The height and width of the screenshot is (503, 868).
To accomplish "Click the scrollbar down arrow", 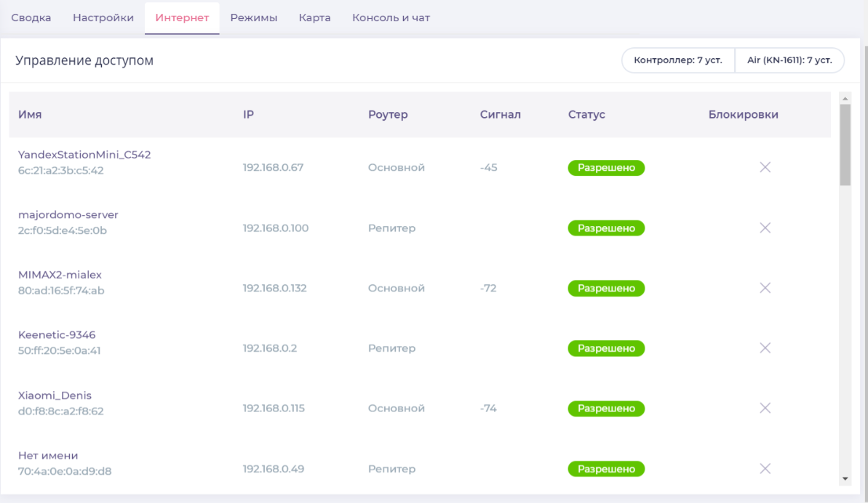I will tap(845, 478).
